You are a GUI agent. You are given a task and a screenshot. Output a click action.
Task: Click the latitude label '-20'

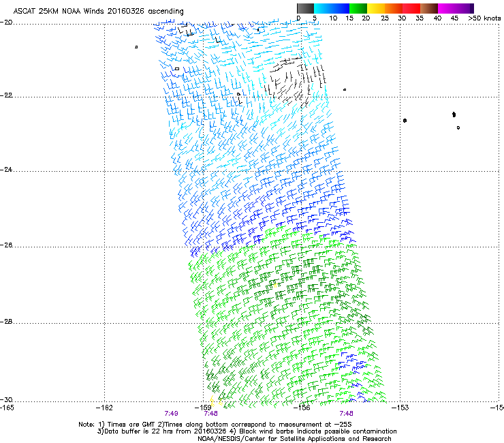click(6, 22)
